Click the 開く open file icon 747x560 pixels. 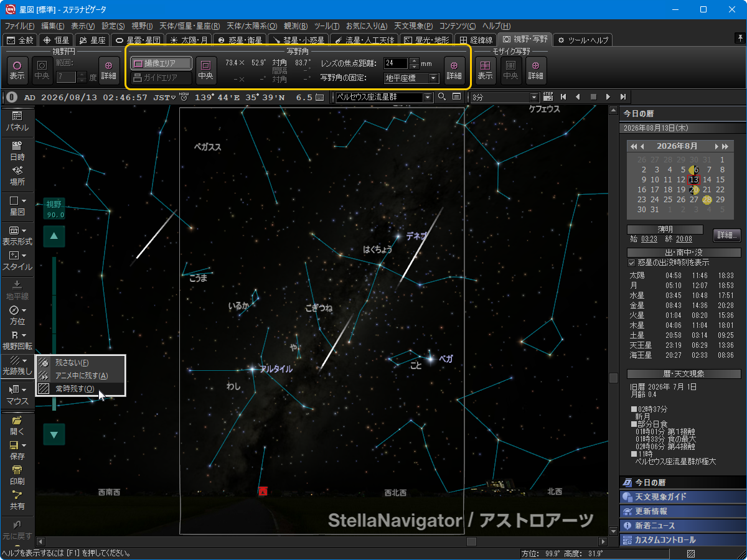click(17, 425)
